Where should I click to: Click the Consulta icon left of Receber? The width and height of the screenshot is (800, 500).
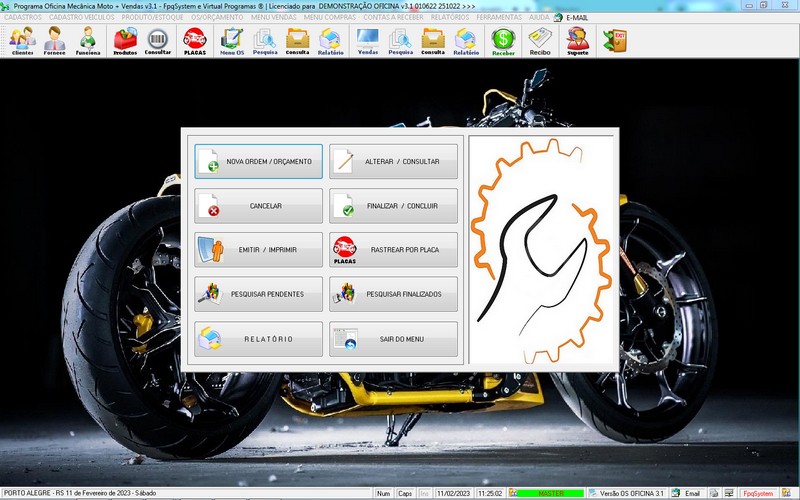[x=433, y=41]
